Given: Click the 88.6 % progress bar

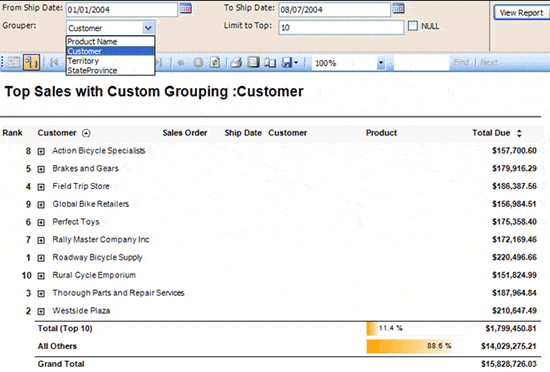Looking at the screenshot, I should coord(409,346).
